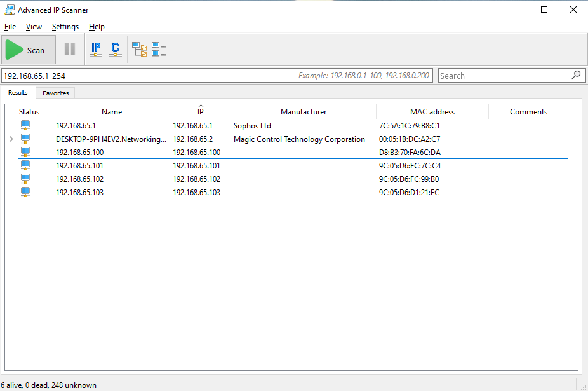Click the Expand all tree icon
Image resolution: width=588 pixels, height=391 pixels.
140,49
